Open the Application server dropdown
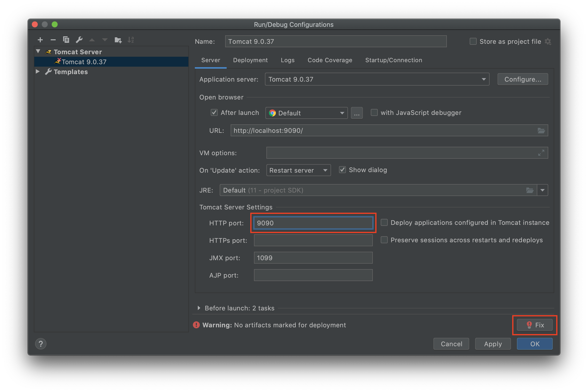Screen dimensions: 588x392 [377, 79]
